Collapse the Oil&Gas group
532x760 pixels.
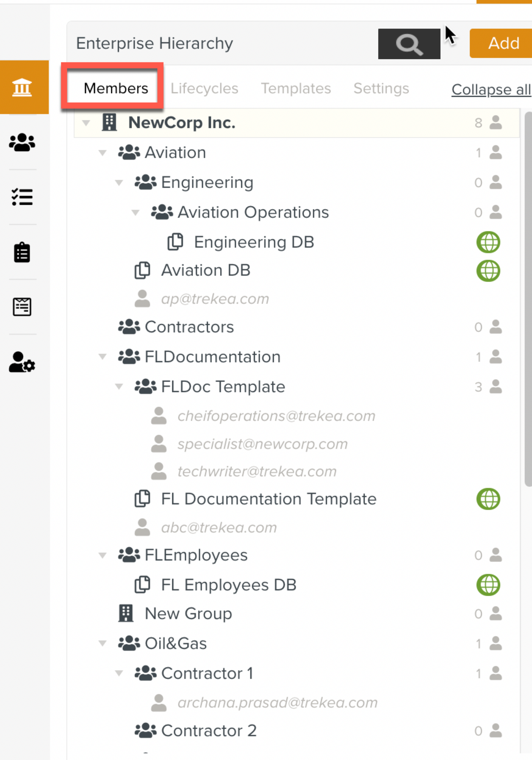pos(103,644)
